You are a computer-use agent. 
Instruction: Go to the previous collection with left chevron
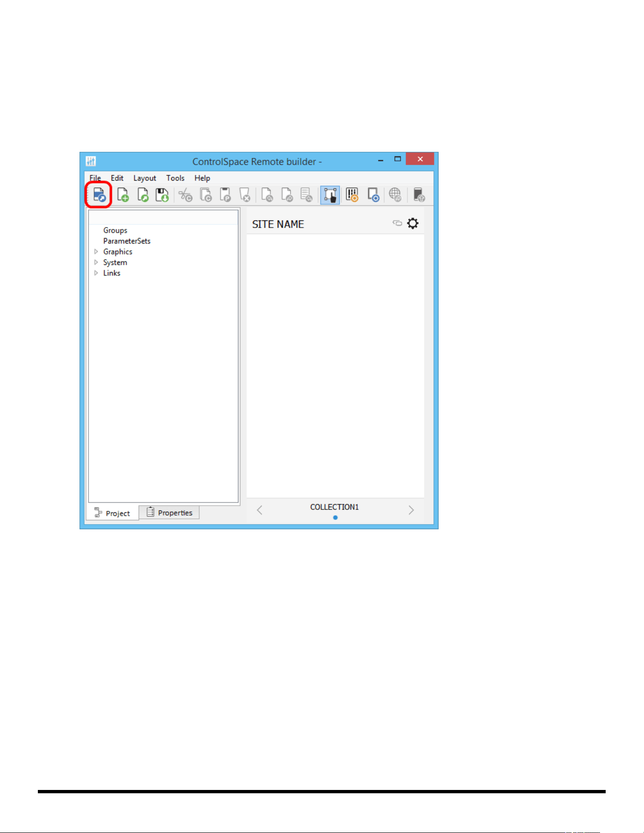pos(259,510)
